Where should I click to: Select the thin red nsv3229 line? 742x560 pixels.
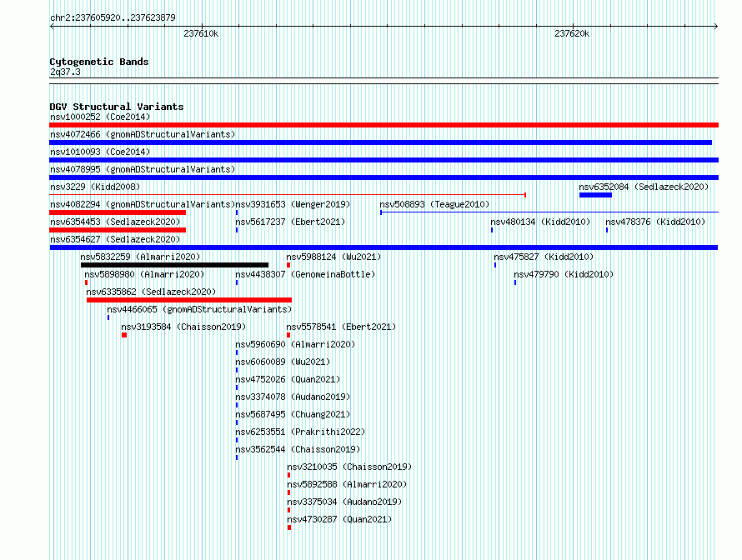coord(288,195)
